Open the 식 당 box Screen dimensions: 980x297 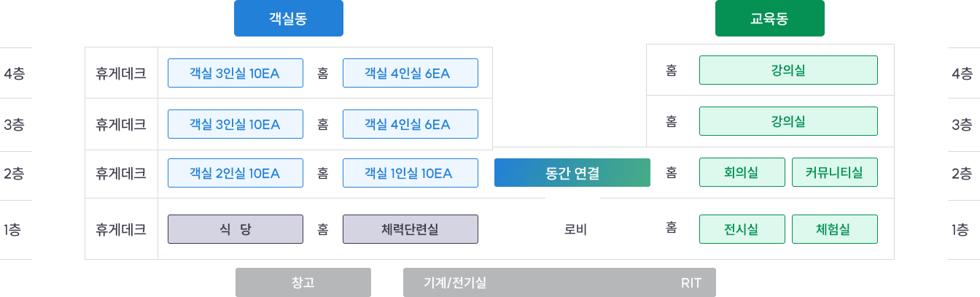(235, 228)
